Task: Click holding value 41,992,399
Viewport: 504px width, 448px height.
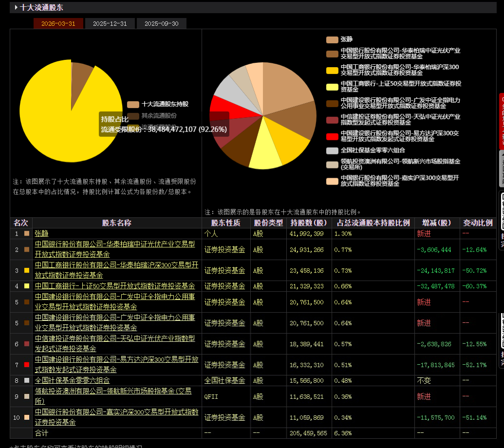Action: pos(306,234)
